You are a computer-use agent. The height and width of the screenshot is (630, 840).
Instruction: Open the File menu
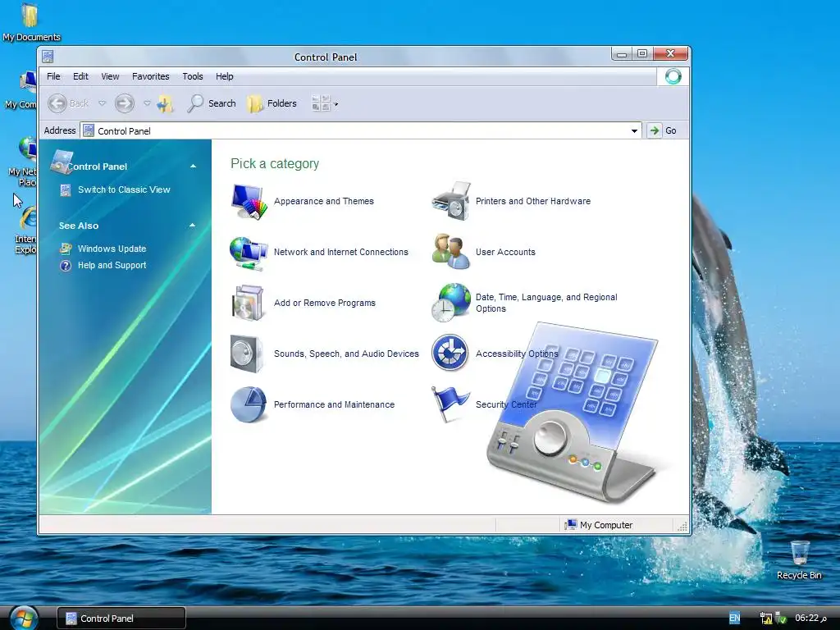coord(53,76)
